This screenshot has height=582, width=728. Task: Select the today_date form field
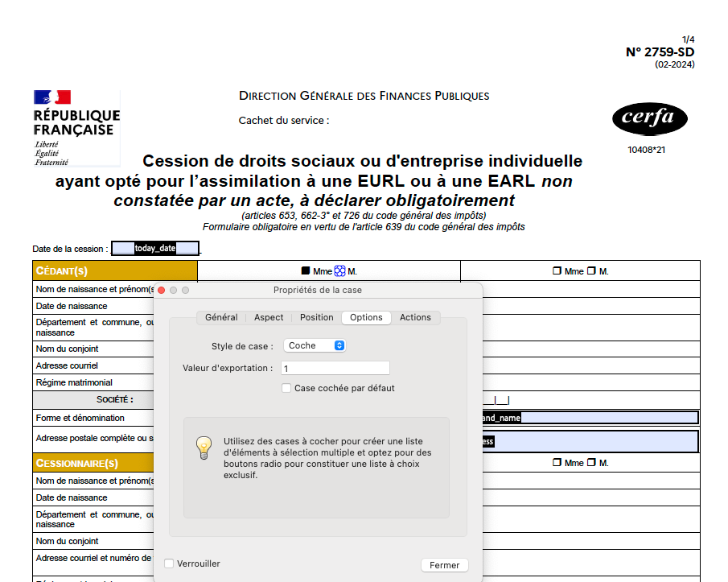[x=155, y=248]
